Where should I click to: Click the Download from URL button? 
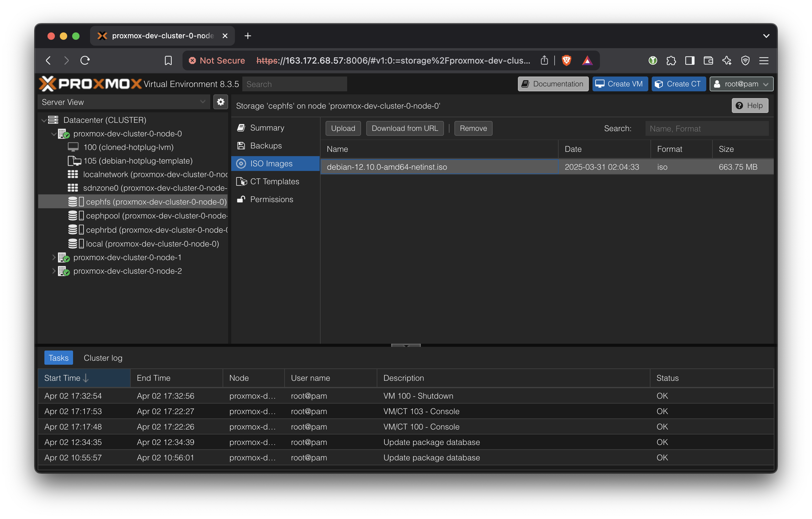405,129
